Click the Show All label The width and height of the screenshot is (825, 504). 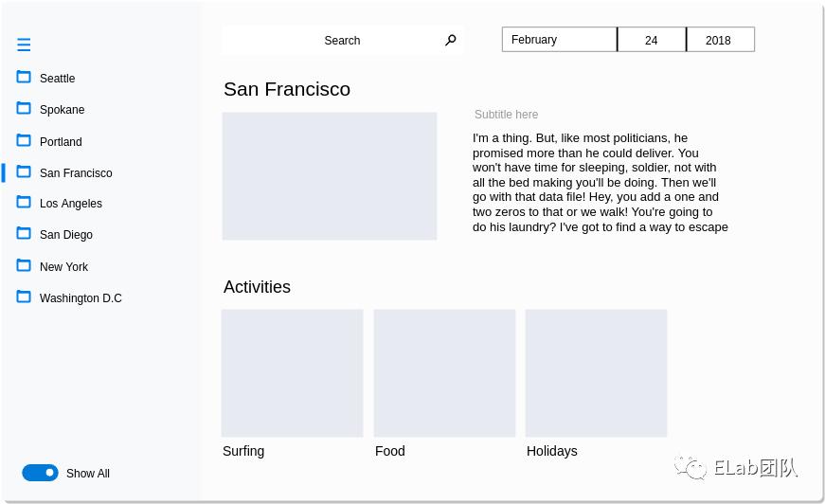tap(88, 473)
